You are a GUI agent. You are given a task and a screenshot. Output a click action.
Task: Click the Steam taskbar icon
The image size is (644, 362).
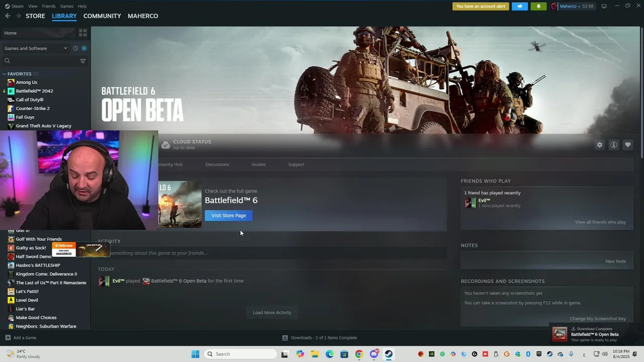pyautogui.click(x=388, y=354)
